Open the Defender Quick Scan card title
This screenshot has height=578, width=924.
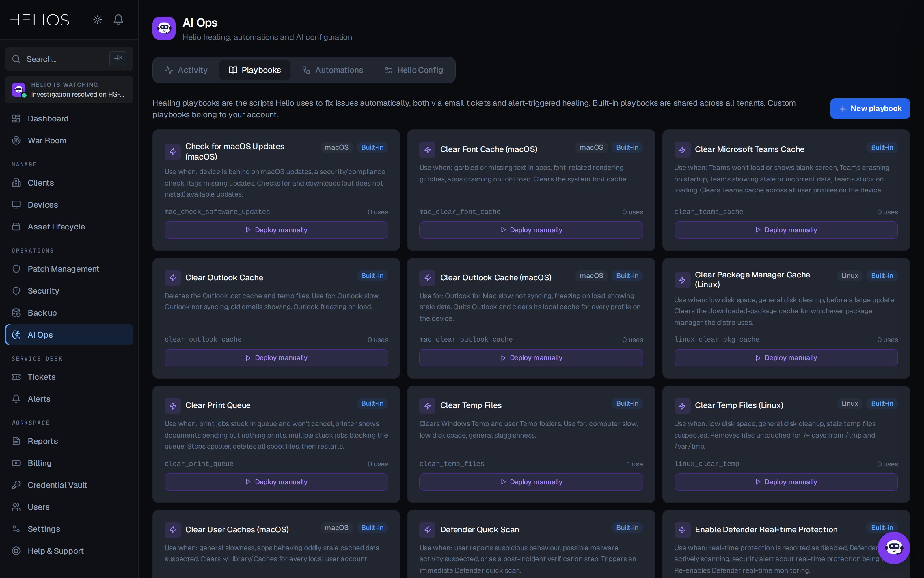pyautogui.click(x=479, y=530)
